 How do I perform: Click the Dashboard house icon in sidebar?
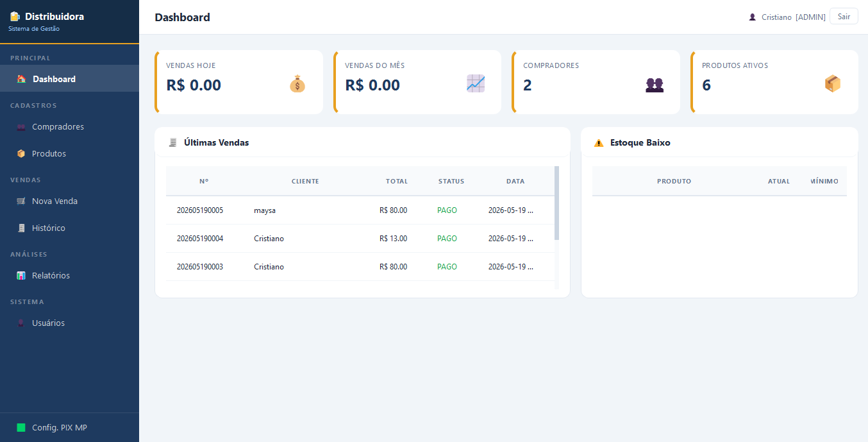[x=21, y=79]
